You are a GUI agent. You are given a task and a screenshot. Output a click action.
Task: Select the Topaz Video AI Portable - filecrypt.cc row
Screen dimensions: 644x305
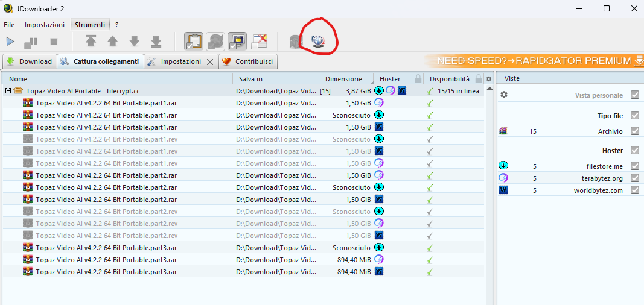[243, 91]
